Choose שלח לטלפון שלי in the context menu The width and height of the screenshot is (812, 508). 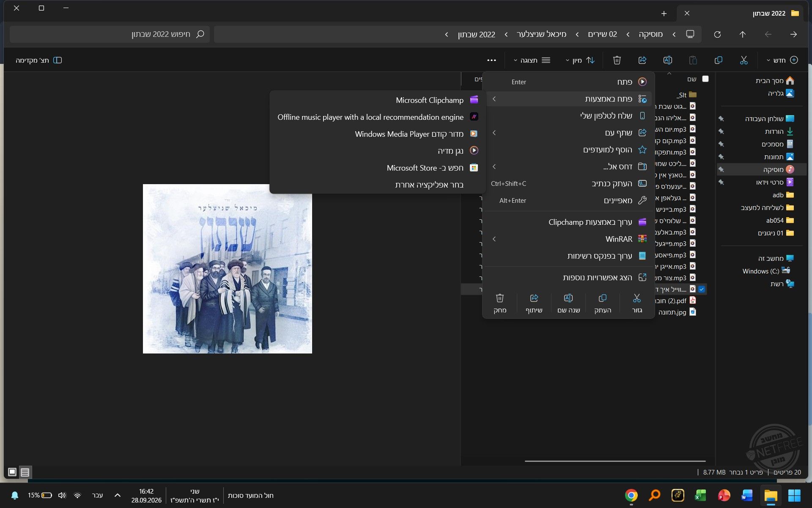pyautogui.click(x=569, y=116)
